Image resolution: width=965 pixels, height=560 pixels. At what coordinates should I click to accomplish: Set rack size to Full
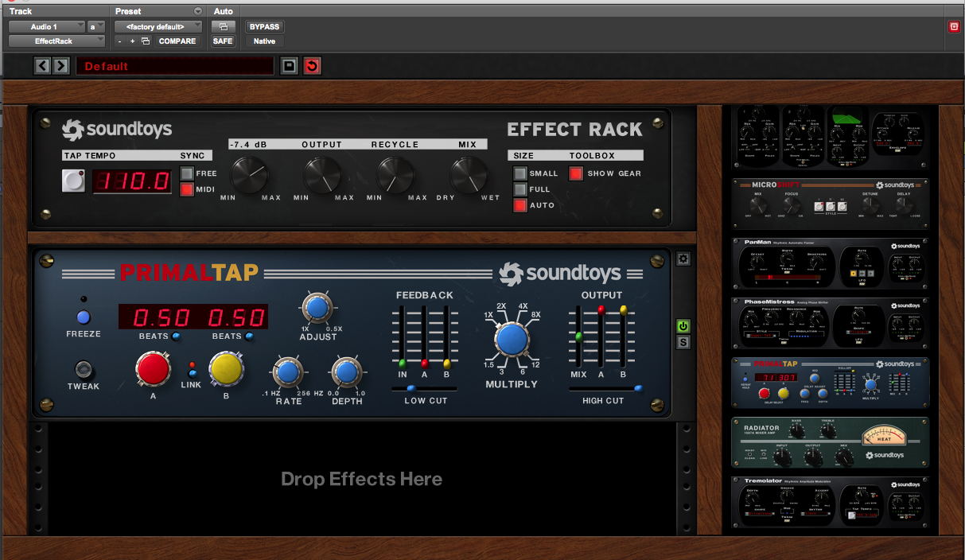[x=519, y=189]
